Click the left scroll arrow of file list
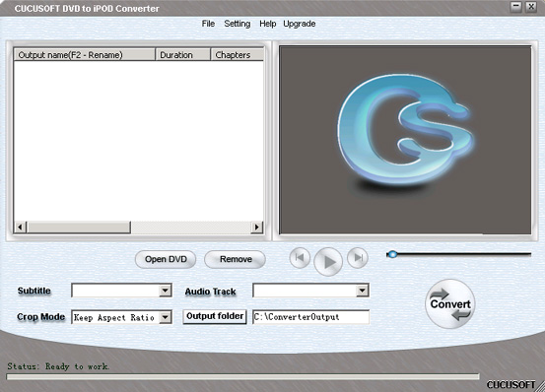 20,228
